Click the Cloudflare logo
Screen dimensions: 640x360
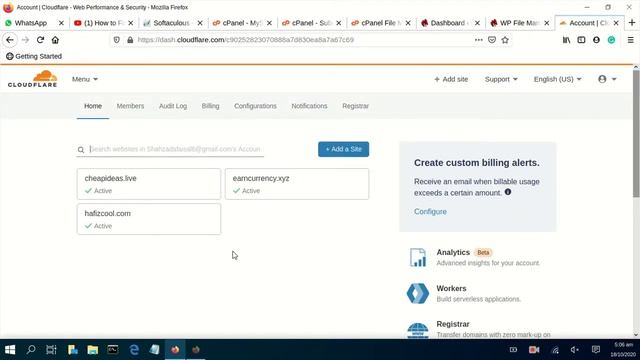coord(32,79)
